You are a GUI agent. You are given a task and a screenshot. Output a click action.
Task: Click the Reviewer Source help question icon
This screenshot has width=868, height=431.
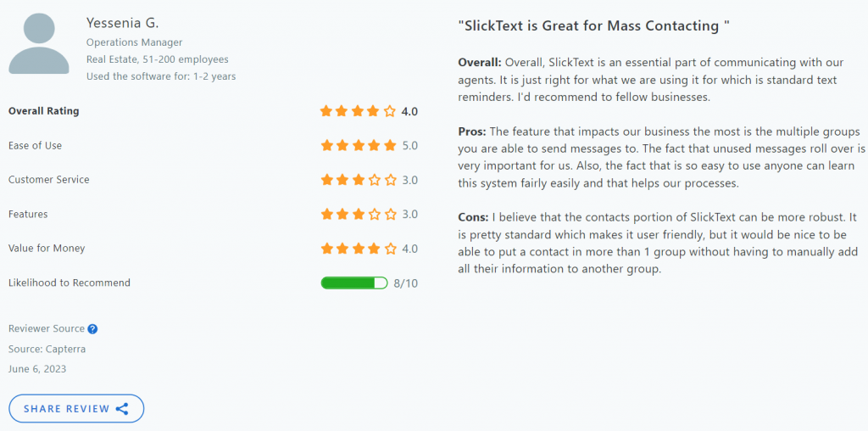point(93,329)
